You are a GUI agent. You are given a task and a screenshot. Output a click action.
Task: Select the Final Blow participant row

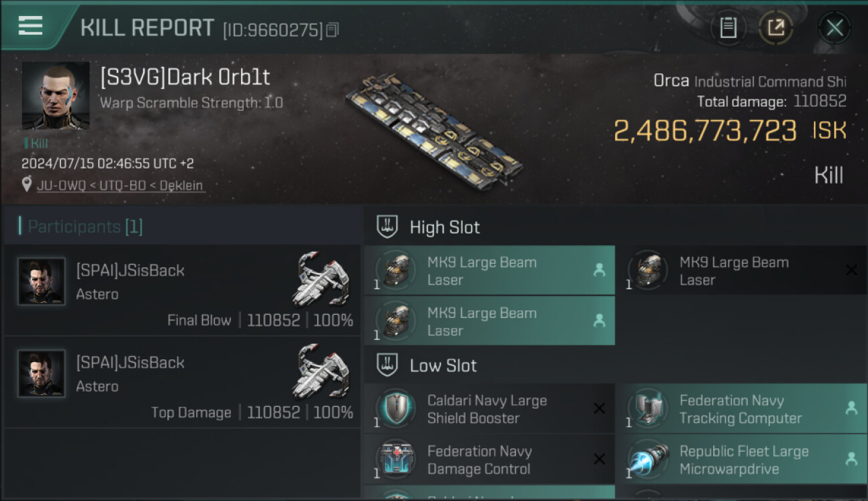pos(182,291)
